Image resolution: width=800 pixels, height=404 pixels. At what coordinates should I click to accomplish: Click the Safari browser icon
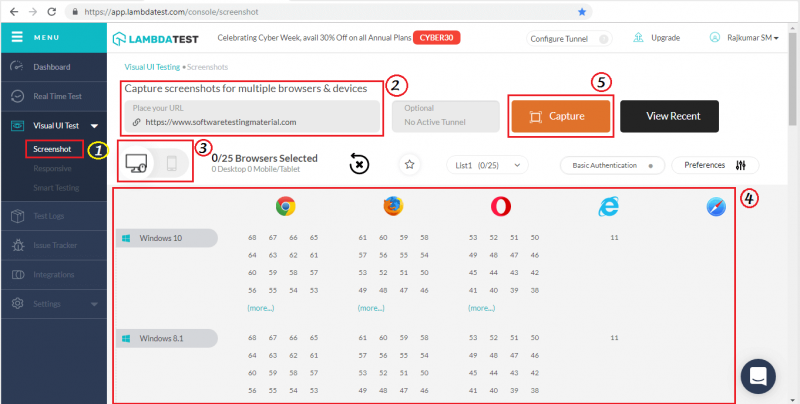pyautogui.click(x=717, y=207)
